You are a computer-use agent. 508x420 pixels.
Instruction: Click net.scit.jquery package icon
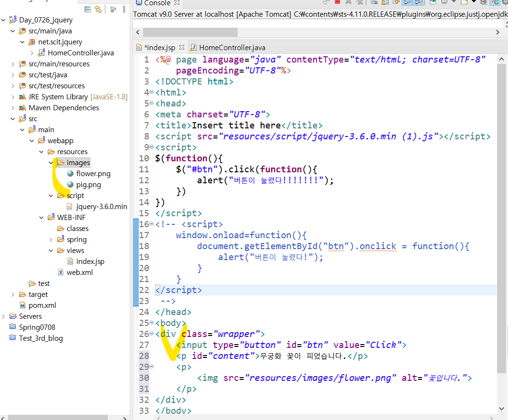[32, 42]
